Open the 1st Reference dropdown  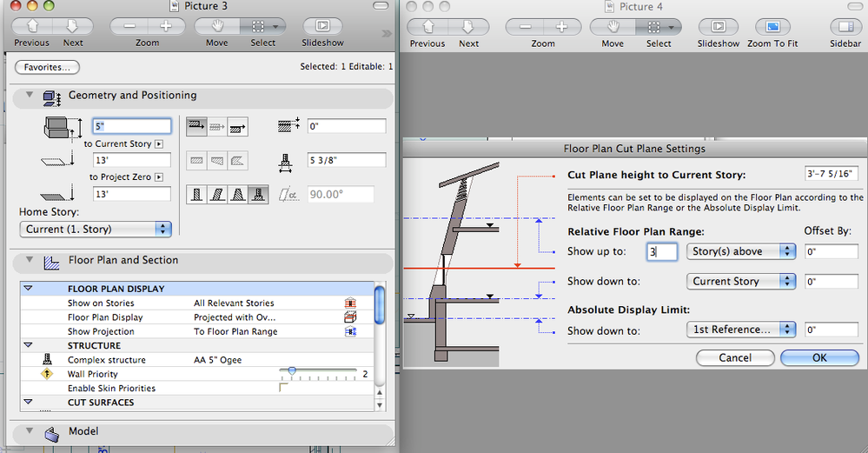coord(740,330)
